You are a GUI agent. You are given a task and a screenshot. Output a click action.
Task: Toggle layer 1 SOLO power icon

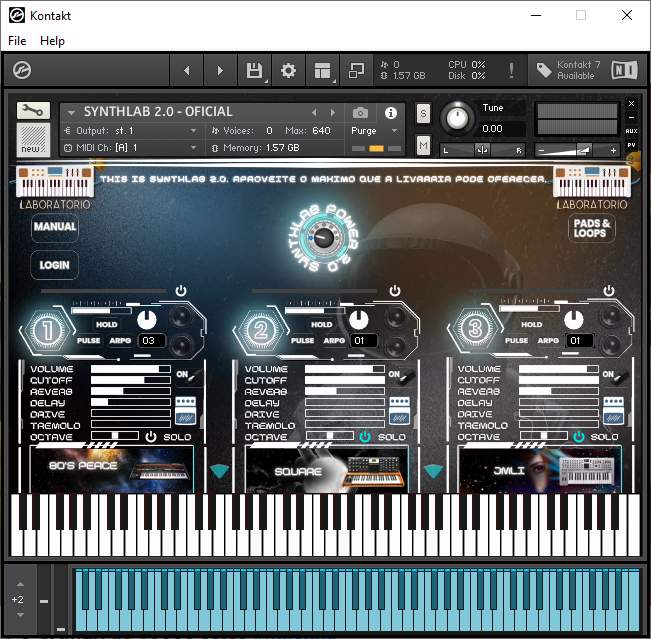(151, 437)
